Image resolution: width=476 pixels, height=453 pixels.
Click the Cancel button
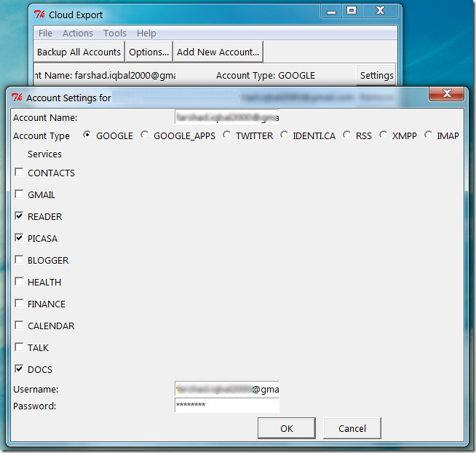coord(352,428)
